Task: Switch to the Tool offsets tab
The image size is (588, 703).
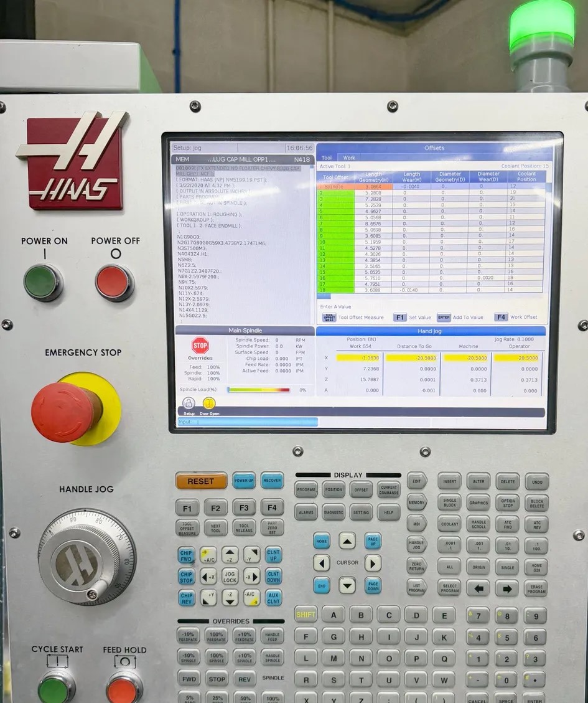Action: (327, 158)
